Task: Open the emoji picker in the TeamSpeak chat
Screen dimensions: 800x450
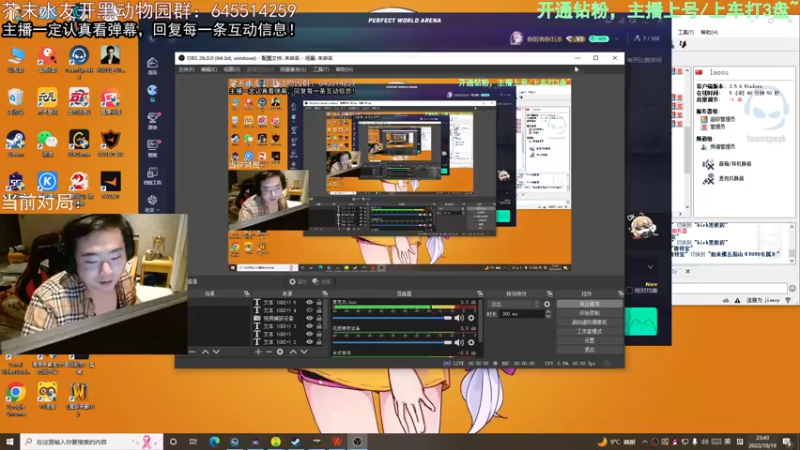Action: point(792,288)
